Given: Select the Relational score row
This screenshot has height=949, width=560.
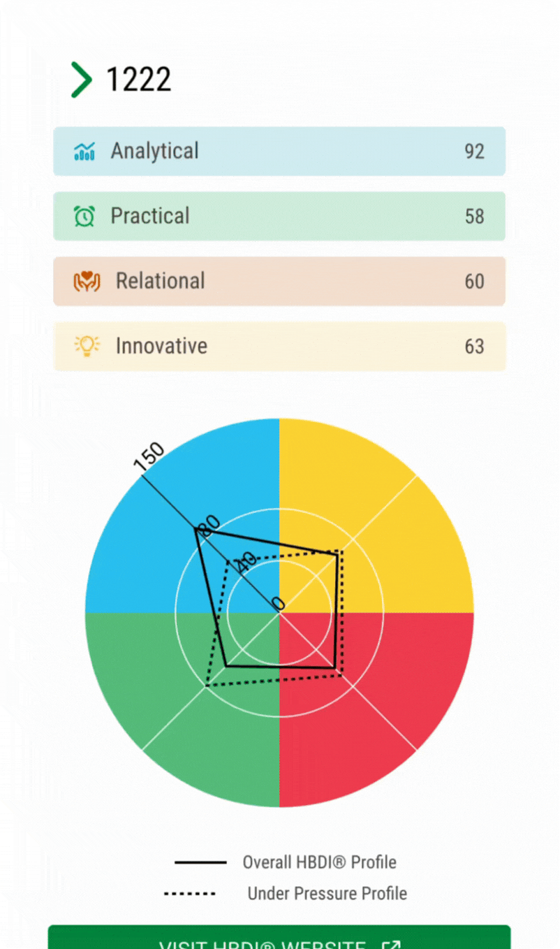Looking at the screenshot, I should [x=279, y=281].
